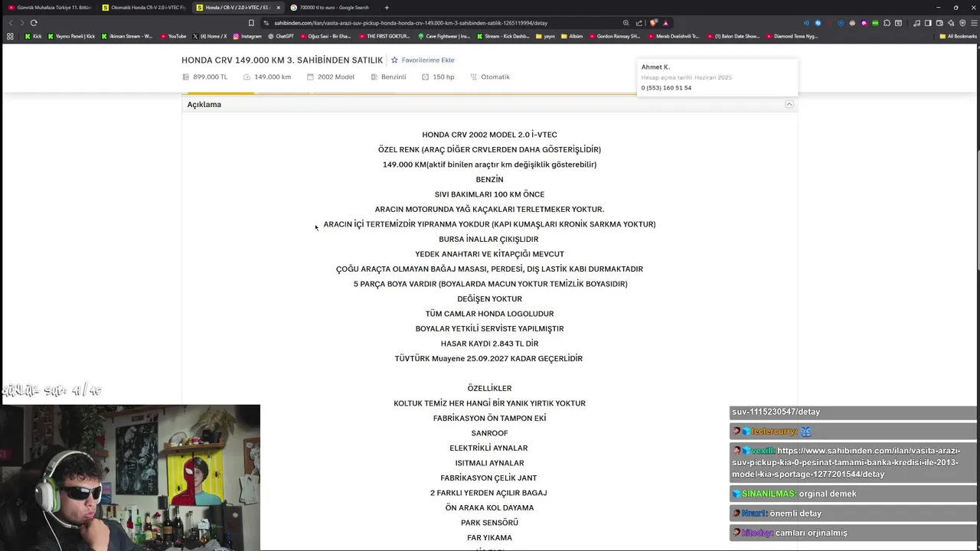The width and height of the screenshot is (980, 551).
Task: Click the blue speaker extension icon in the toolbar
Action: click(x=806, y=23)
